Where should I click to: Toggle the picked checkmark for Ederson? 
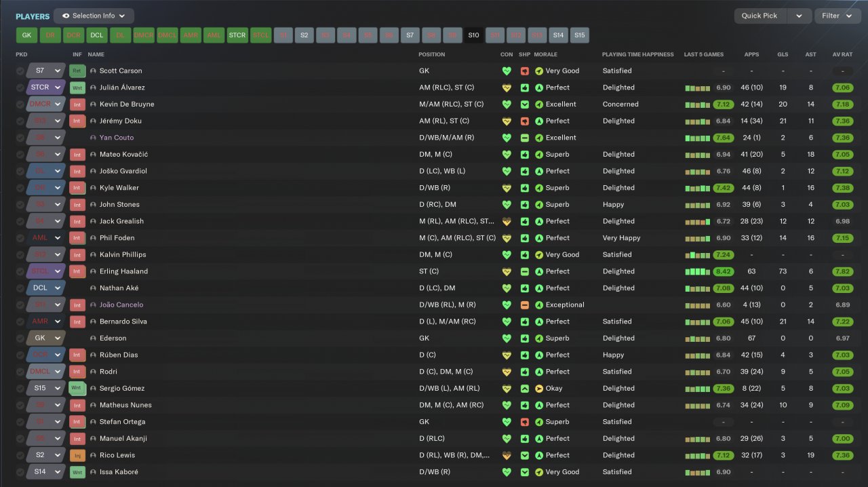coord(20,338)
